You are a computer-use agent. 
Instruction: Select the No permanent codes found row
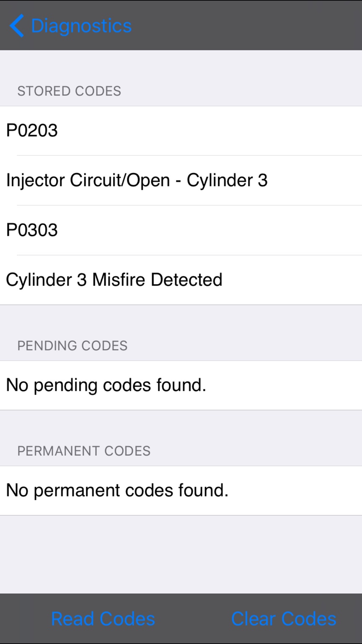pos(181,491)
